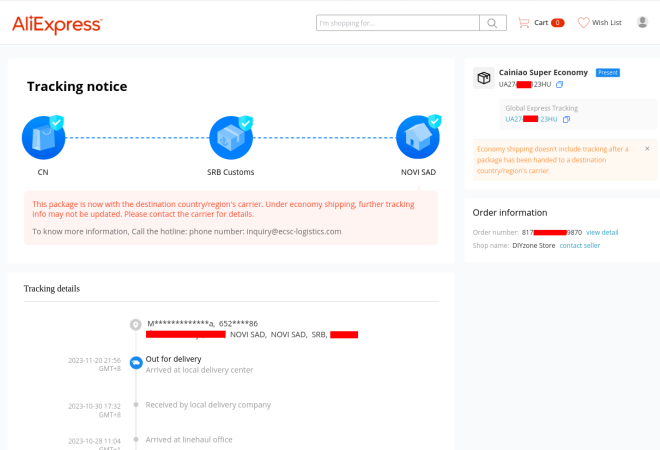The image size is (660, 450).
Task: Click the SRB Customs label
Action: pyautogui.click(x=231, y=172)
